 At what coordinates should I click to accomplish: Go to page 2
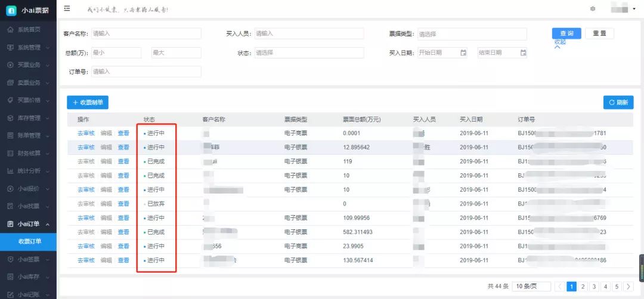tap(583, 286)
